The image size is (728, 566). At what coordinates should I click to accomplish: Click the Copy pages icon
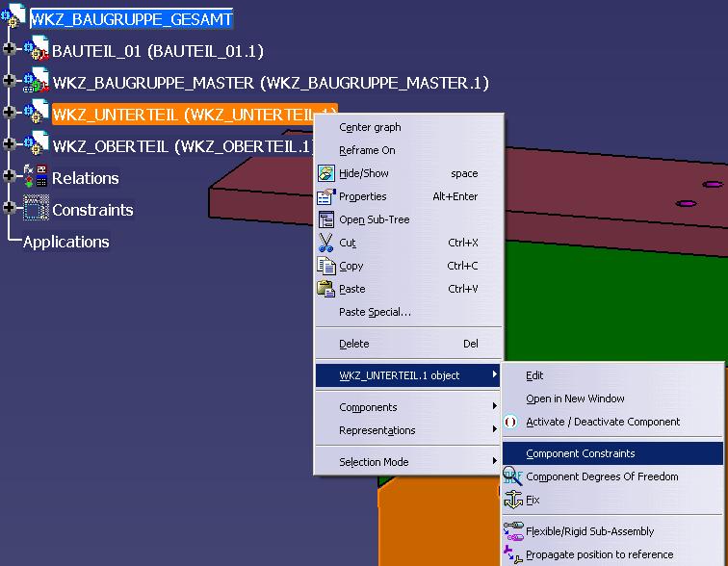[x=325, y=266]
